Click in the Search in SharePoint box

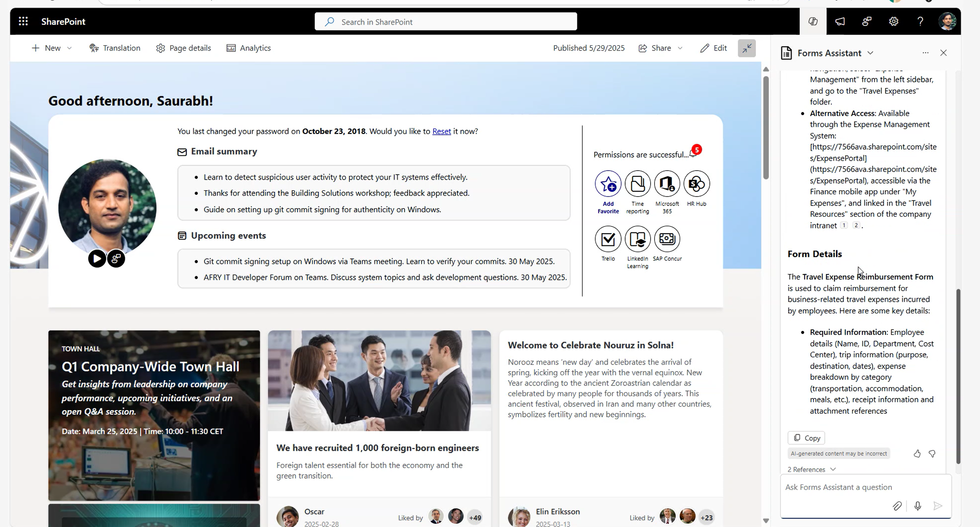coord(446,21)
